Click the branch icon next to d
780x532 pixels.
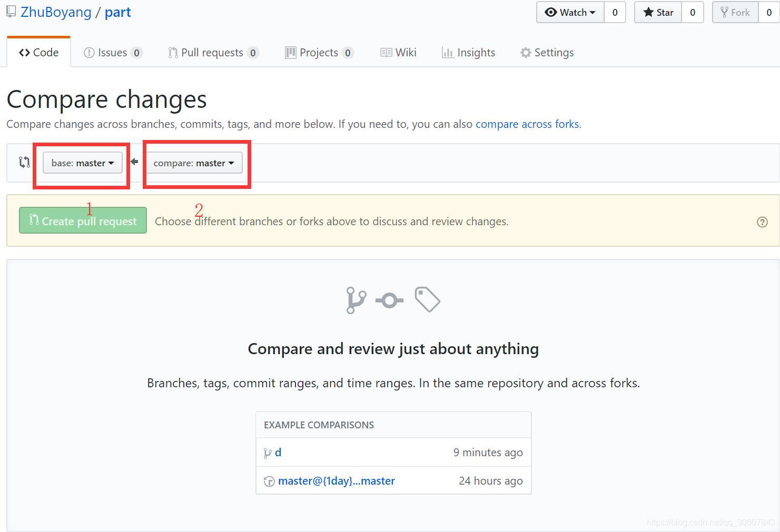coord(268,453)
